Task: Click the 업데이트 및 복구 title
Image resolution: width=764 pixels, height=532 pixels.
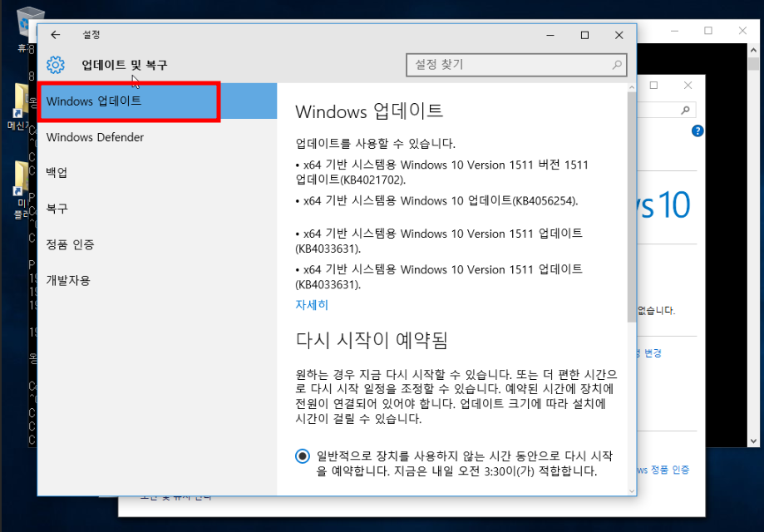Action: tap(124, 65)
